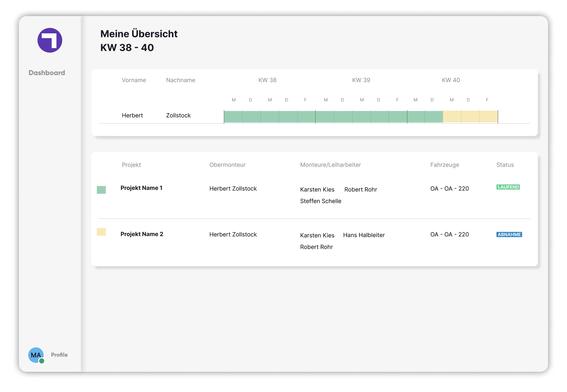Image resolution: width=567 pixels, height=392 pixels.
Task: Click the Projekt column header
Action: tap(131, 165)
